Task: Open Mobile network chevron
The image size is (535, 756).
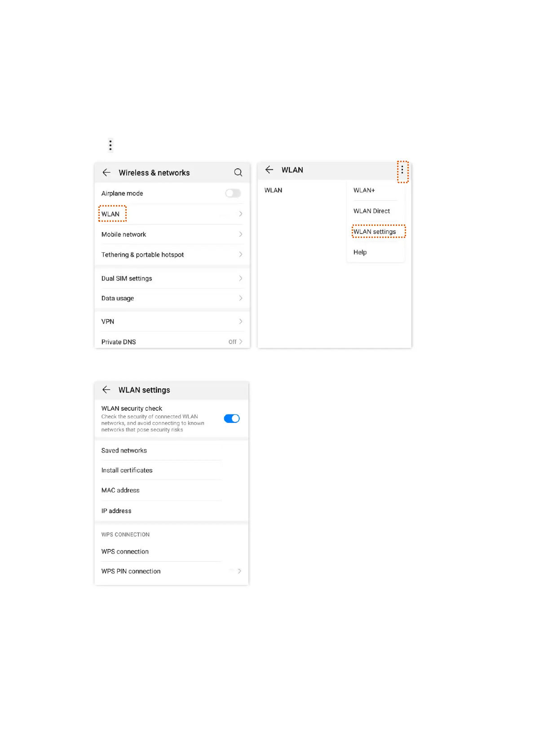Action: pos(241,234)
